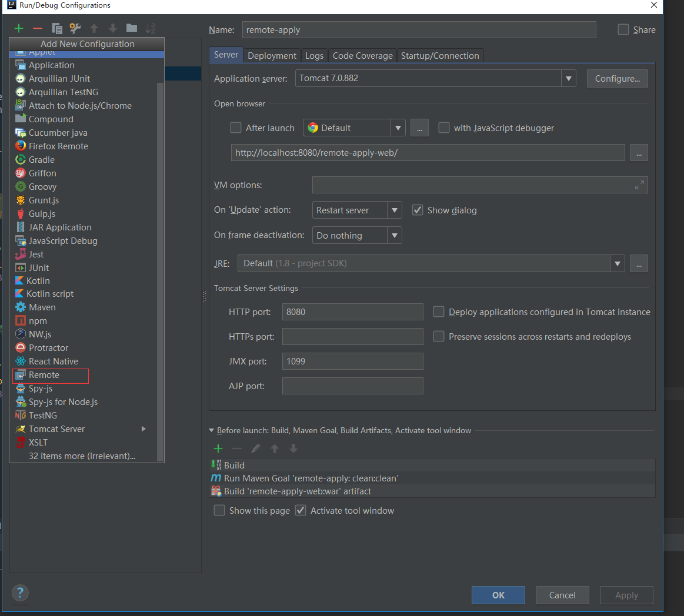
Task: Open the JRE dropdown
Action: click(x=618, y=263)
